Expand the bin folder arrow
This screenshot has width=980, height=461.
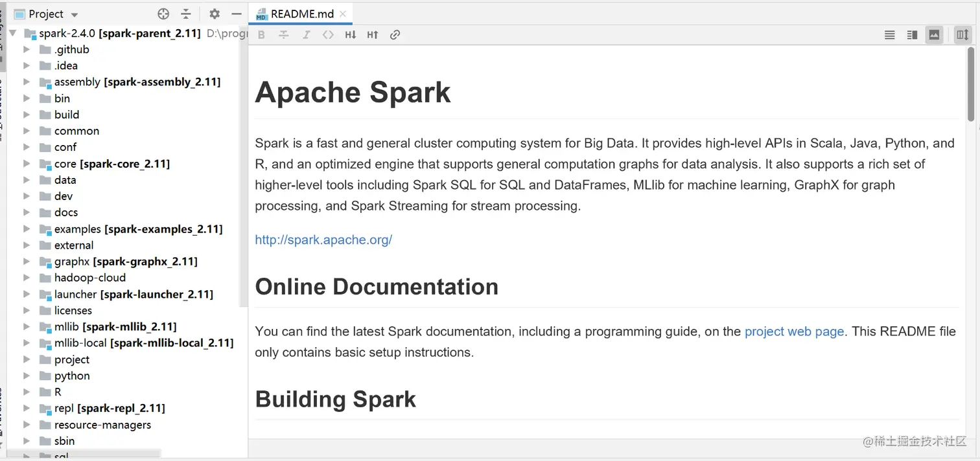point(27,98)
